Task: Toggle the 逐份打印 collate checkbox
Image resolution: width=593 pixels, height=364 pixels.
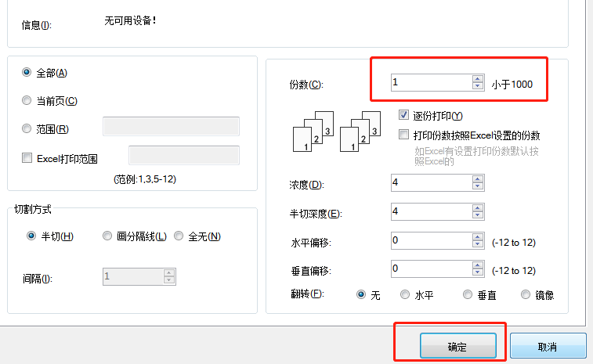Action: 404,115
